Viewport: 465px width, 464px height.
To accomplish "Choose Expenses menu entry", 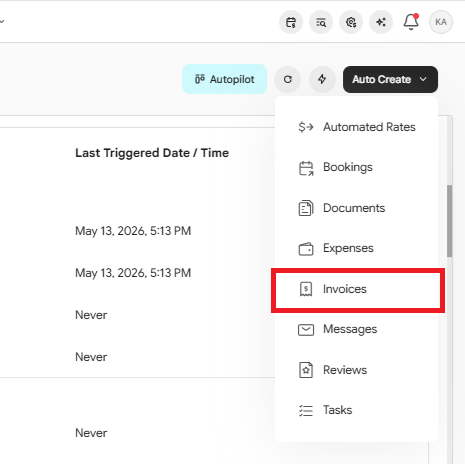I will 356,248.
